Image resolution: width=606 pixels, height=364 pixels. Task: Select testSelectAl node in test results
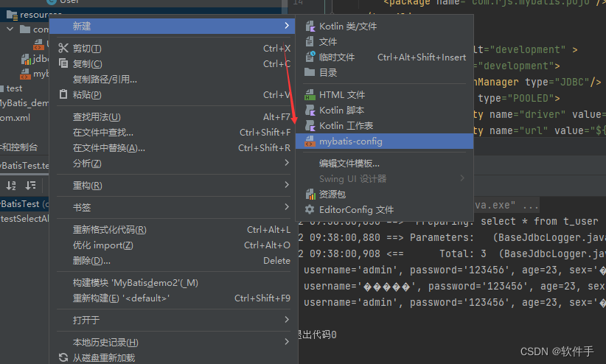24,219
